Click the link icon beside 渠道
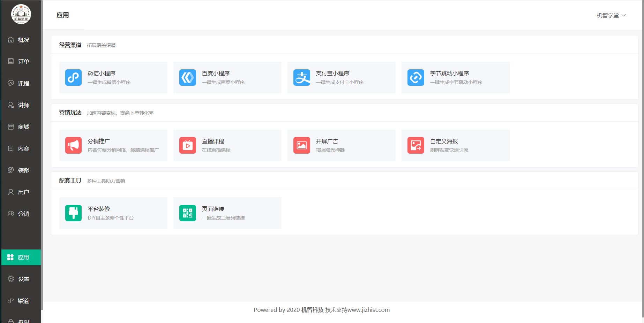This screenshot has width=644, height=323. pos(11,301)
